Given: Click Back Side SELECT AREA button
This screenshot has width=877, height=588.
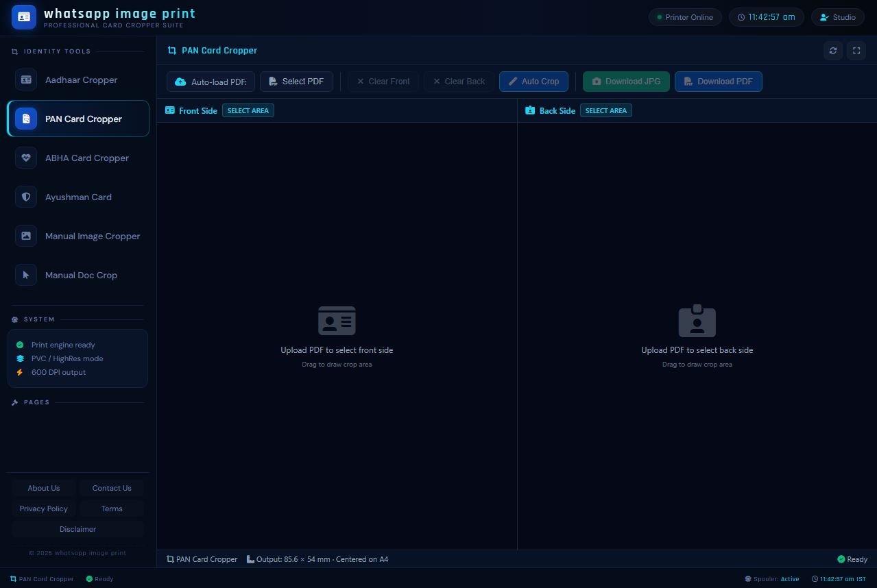Looking at the screenshot, I should [x=606, y=110].
